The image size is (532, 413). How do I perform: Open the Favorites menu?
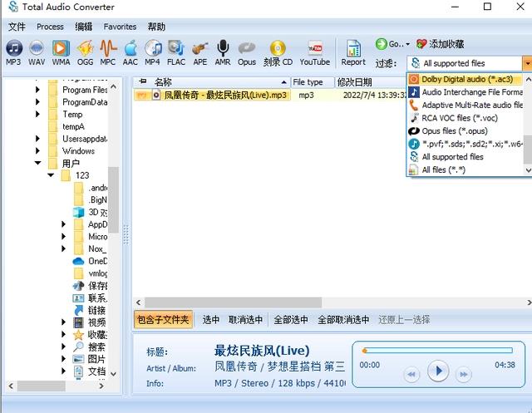[120, 27]
